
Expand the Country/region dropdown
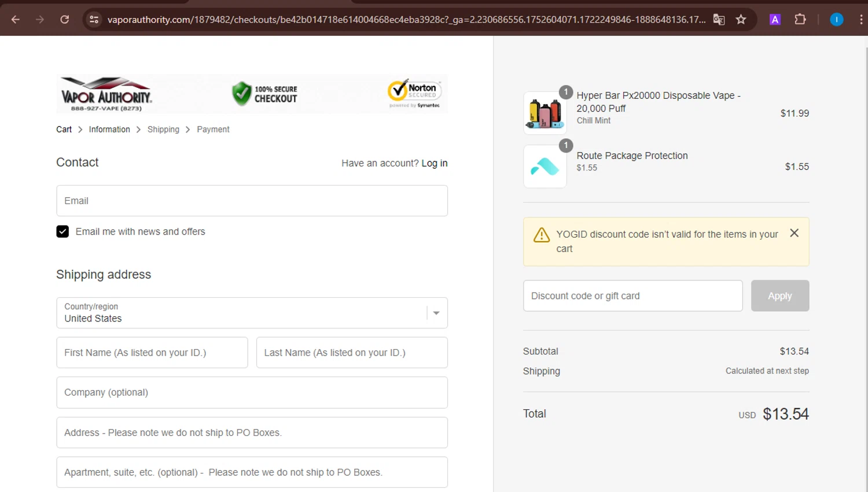[x=252, y=313]
